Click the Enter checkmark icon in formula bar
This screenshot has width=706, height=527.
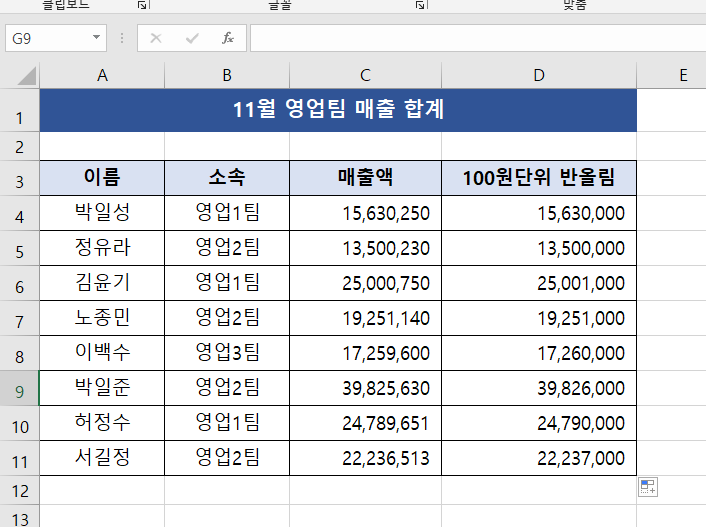[x=192, y=38]
